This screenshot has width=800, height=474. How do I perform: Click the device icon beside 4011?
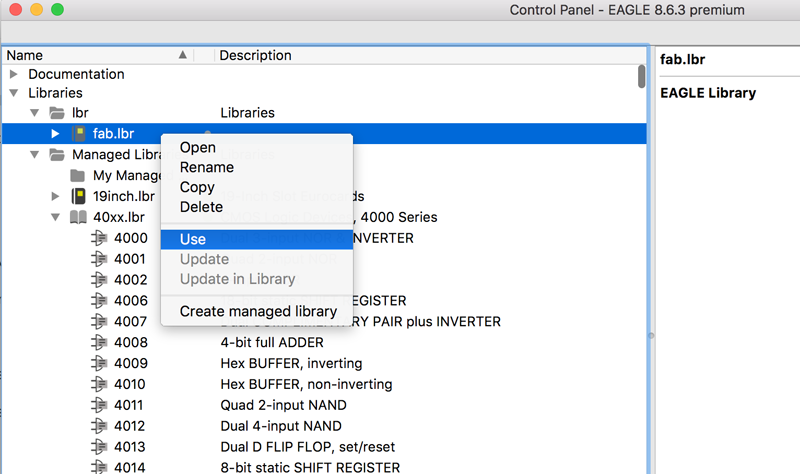(x=99, y=405)
